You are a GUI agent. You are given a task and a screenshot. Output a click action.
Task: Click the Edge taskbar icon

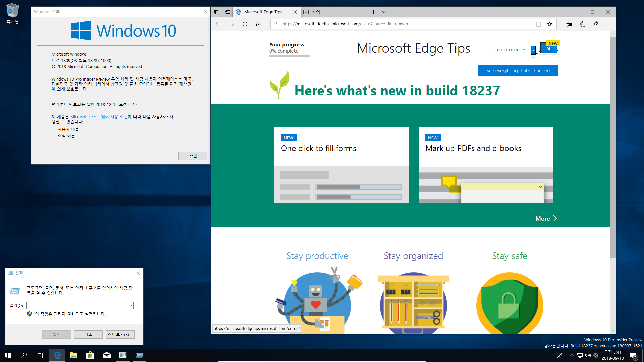coord(57,355)
